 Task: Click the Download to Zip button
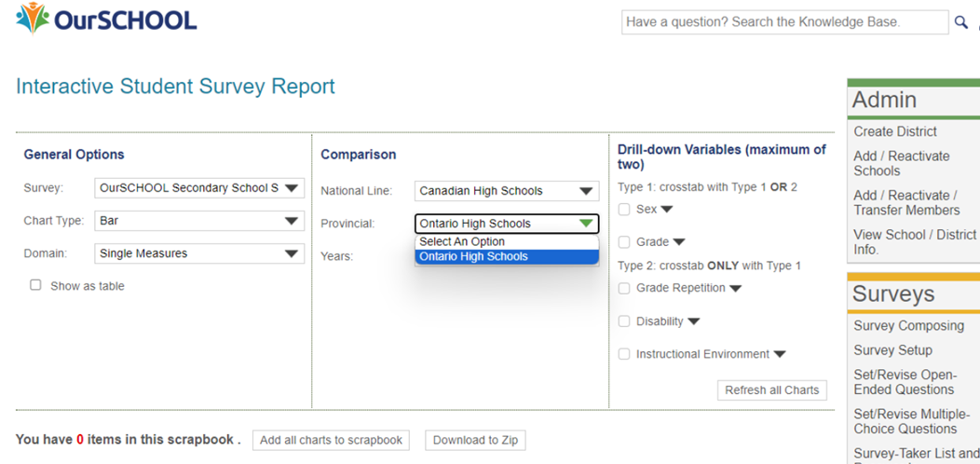(x=476, y=440)
